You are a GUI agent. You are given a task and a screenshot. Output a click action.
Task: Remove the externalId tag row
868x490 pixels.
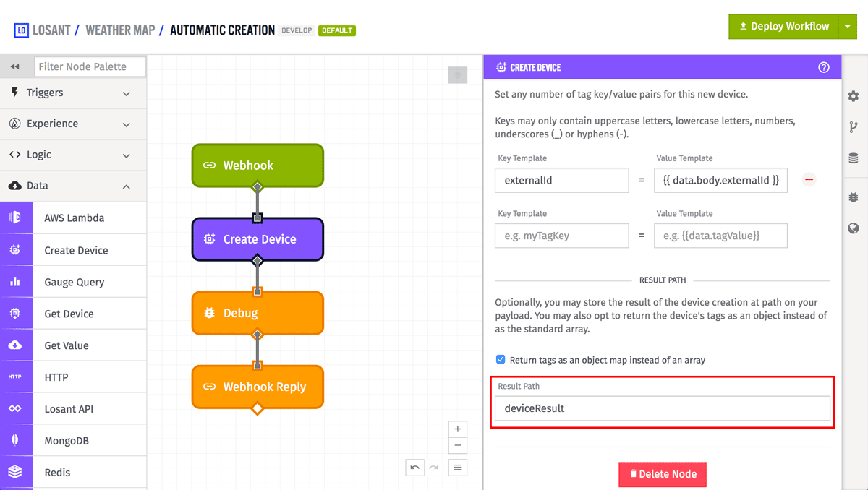coord(809,180)
